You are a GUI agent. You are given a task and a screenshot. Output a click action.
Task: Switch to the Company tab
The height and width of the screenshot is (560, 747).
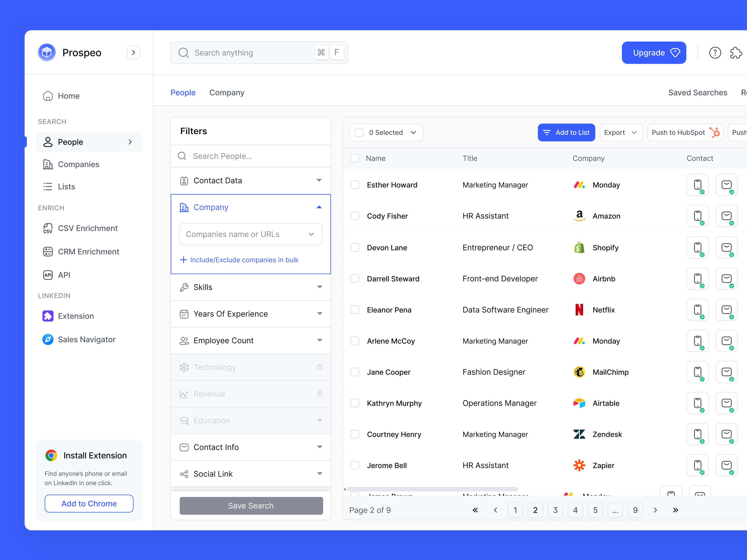227,92
